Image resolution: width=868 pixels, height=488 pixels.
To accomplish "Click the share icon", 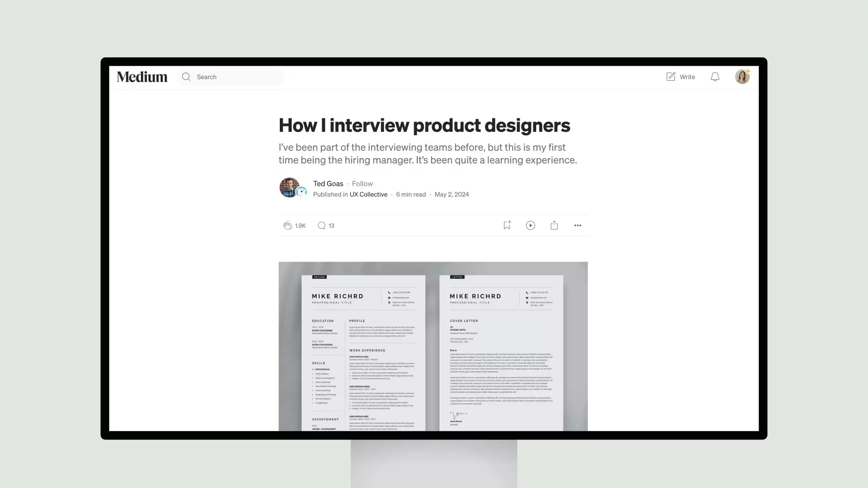I will click(x=554, y=225).
